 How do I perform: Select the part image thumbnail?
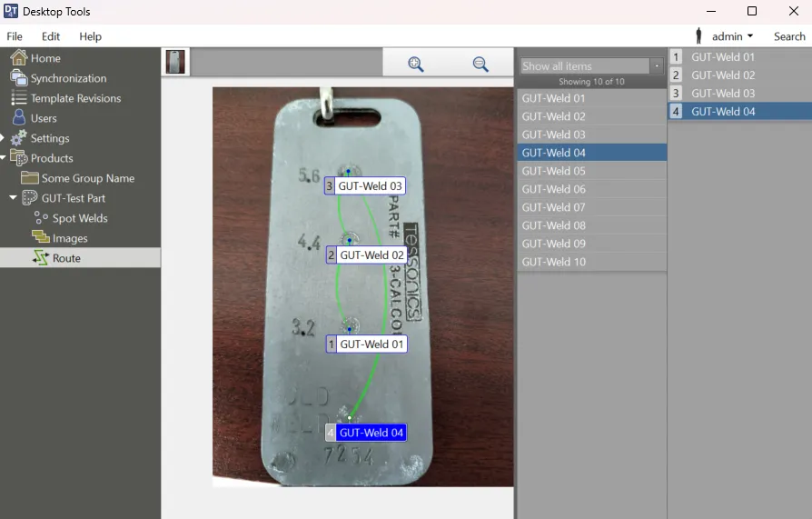[x=175, y=62]
